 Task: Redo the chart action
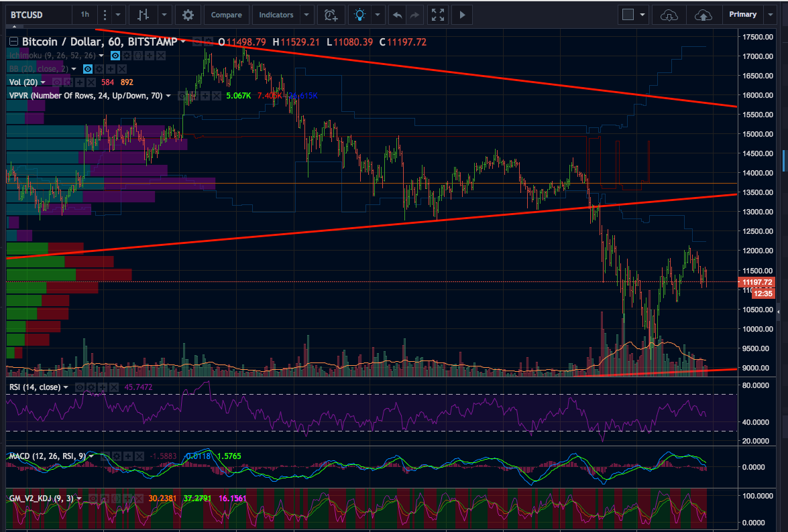click(414, 15)
